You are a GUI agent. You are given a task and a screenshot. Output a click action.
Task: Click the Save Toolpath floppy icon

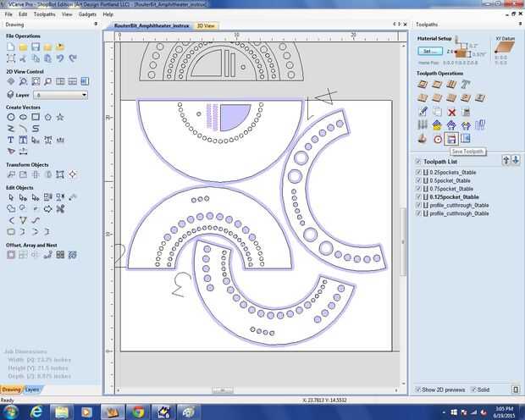[451, 139]
